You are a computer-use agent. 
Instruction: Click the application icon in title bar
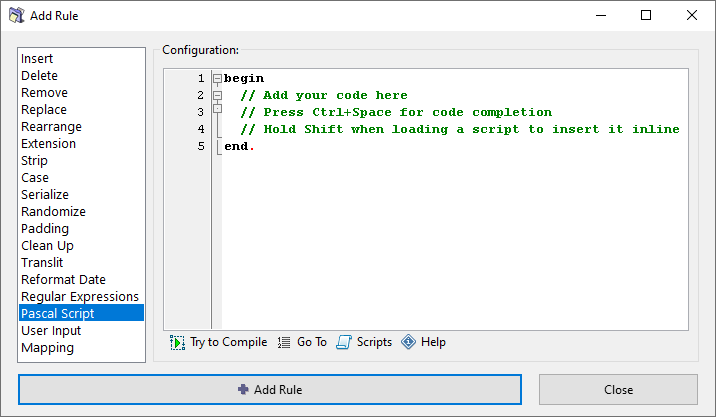(x=17, y=16)
